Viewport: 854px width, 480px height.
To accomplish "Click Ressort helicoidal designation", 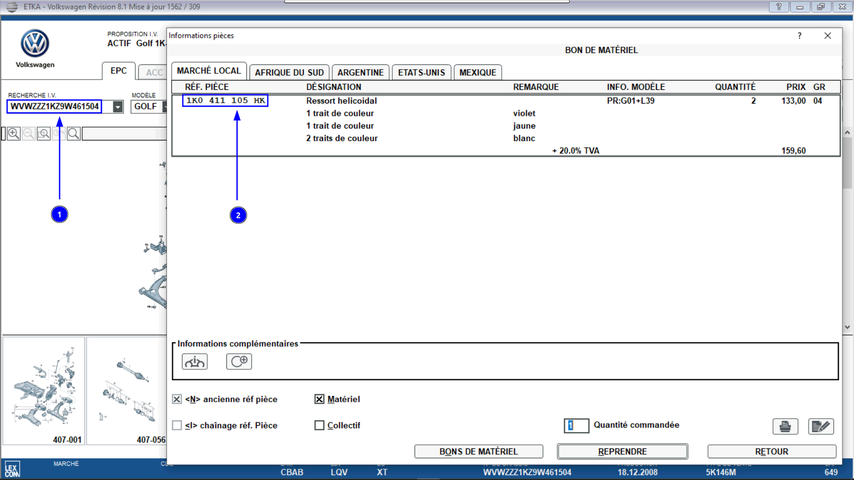I will point(341,101).
